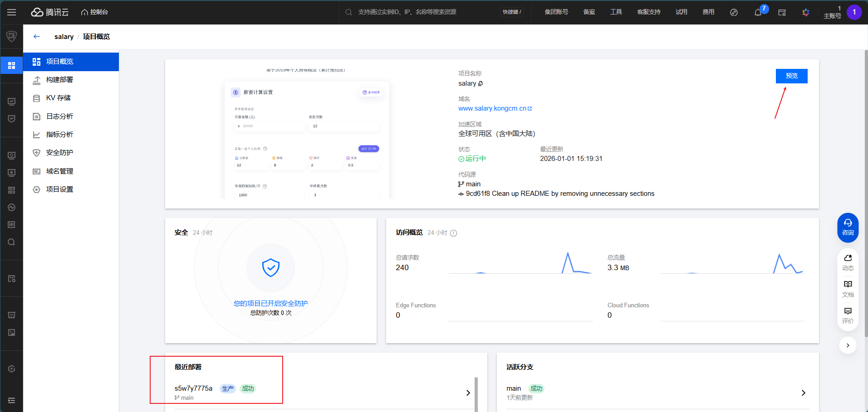Open the www.salary.kongcm.cn domain link
This screenshot has width=868, height=412.
click(x=492, y=108)
